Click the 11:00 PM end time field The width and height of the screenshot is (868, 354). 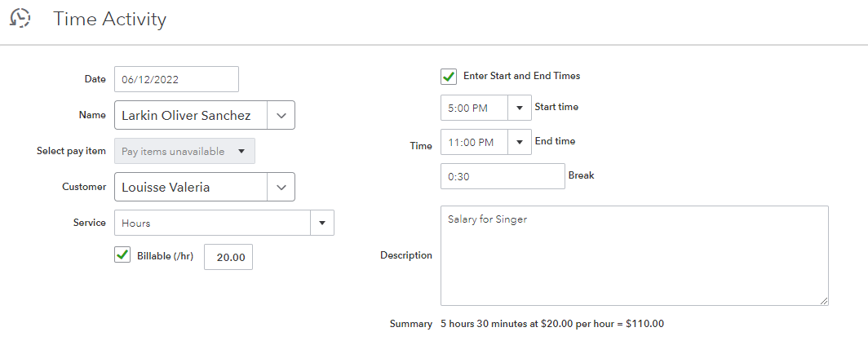[474, 143]
